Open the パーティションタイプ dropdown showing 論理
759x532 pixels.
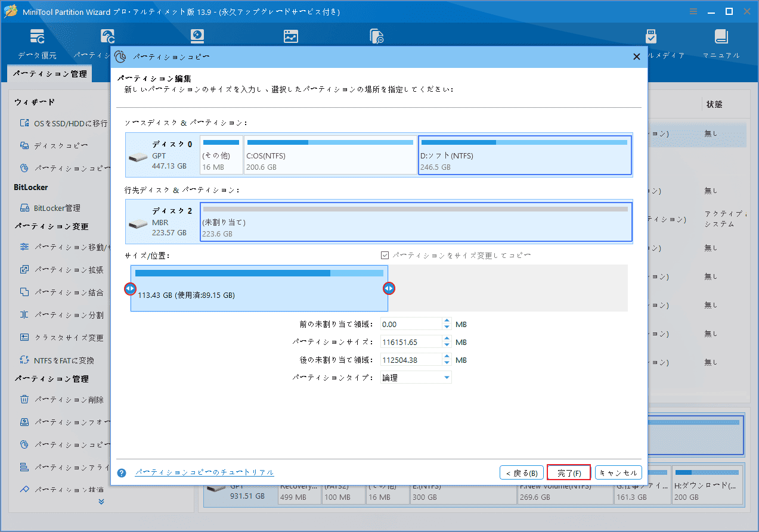click(416, 378)
